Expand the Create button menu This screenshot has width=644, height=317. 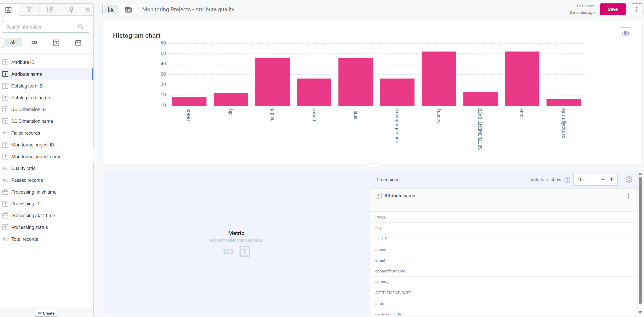(x=46, y=313)
